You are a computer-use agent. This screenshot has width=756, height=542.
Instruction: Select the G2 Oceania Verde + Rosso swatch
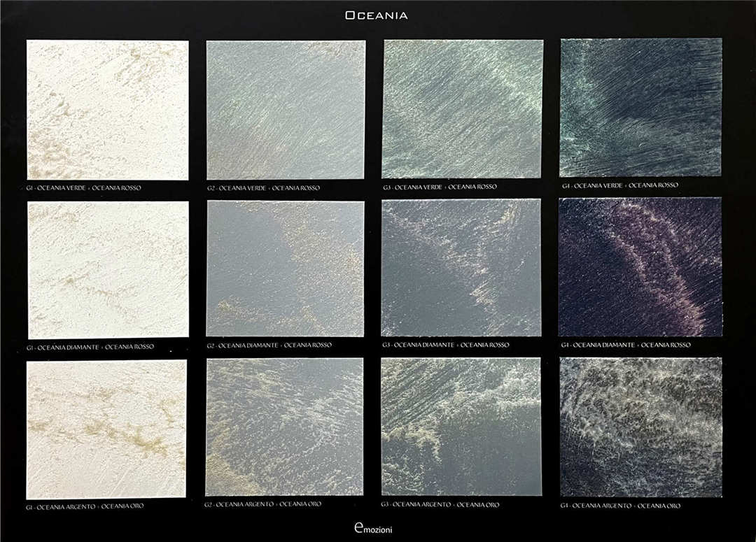tap(286, 110)
